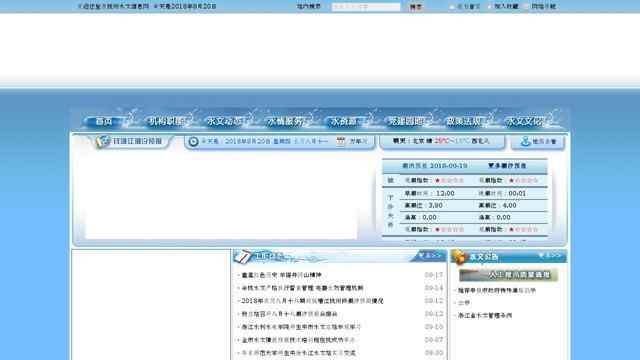Click the 12:00 morning tide time value
The image size is (640, 360).
[x=445, y=193]
